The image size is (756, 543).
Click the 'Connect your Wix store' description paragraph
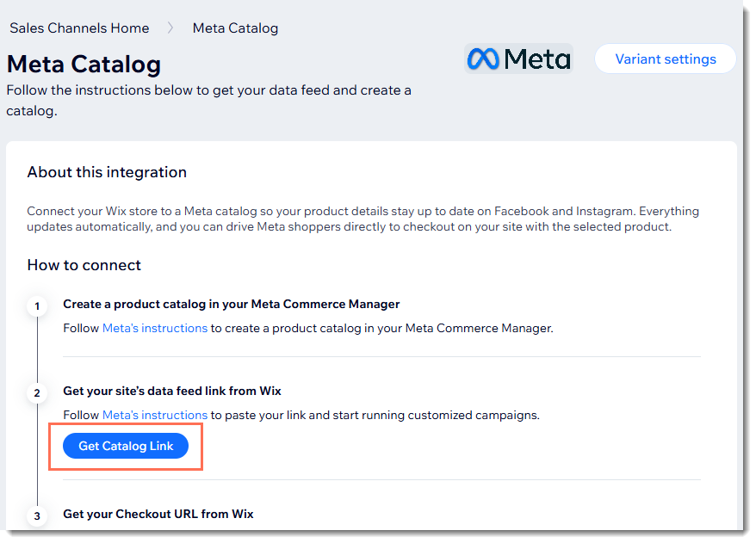pos(363,219)
